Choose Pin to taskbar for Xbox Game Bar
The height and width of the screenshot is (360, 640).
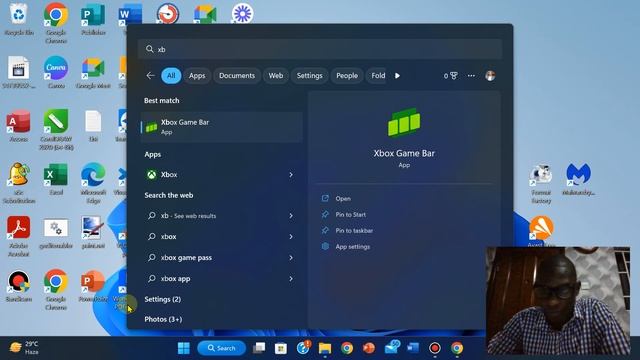pos(354,231)
